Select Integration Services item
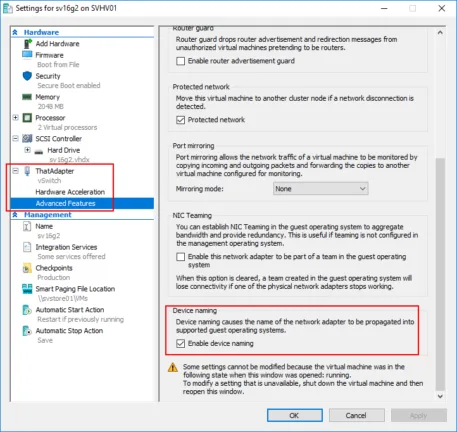 pos(66,247)
